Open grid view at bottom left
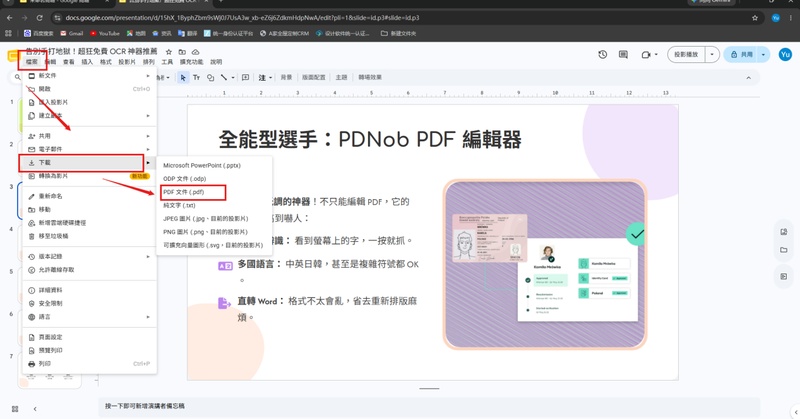 [15, 409]
